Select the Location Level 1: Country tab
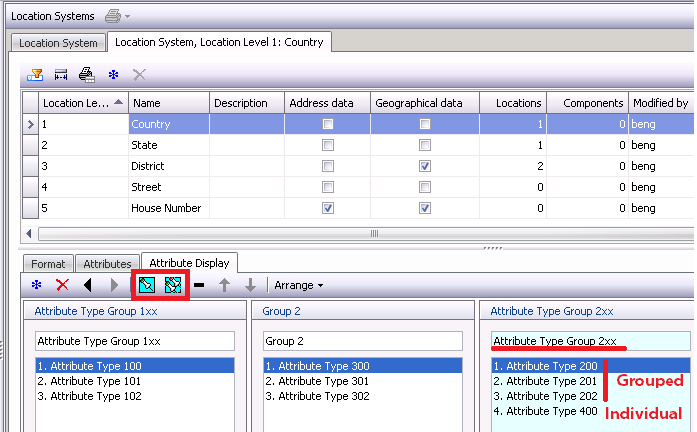Screen dimensions: 697x432 (x=219, y=42)
